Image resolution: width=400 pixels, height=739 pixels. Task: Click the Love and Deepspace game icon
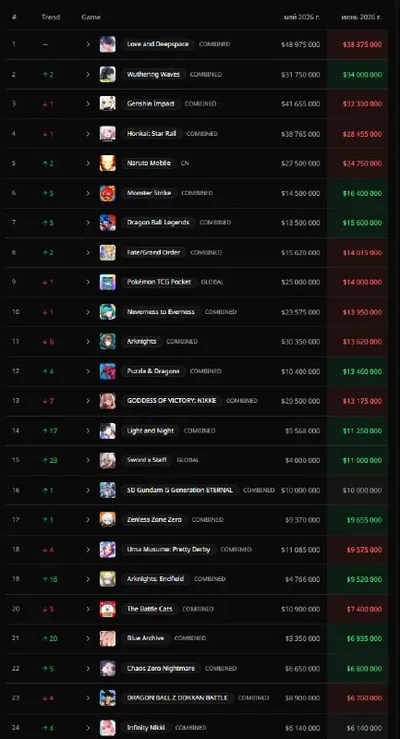click(x=107, y=44)
